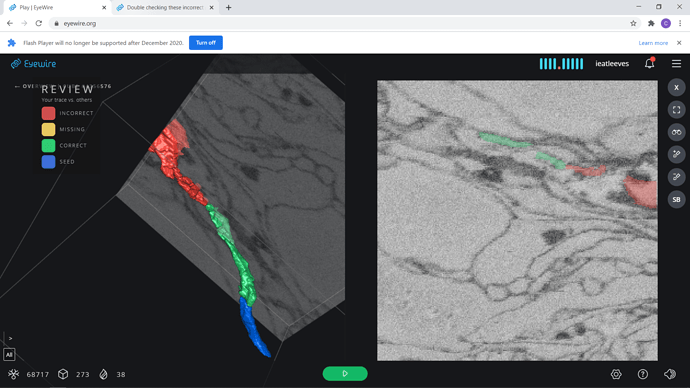
Task: Select the remove-segment eraser tool
Action: coord(676,177)
